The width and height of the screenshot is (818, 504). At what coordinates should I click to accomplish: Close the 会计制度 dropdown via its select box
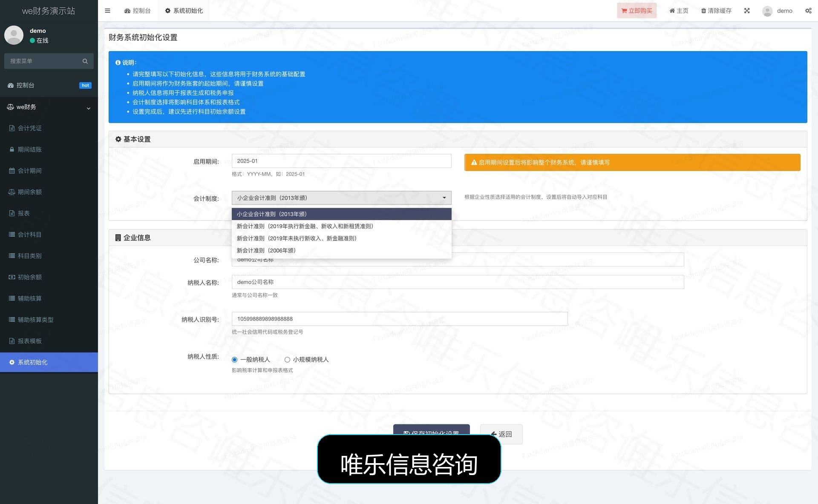pos(341,198)
